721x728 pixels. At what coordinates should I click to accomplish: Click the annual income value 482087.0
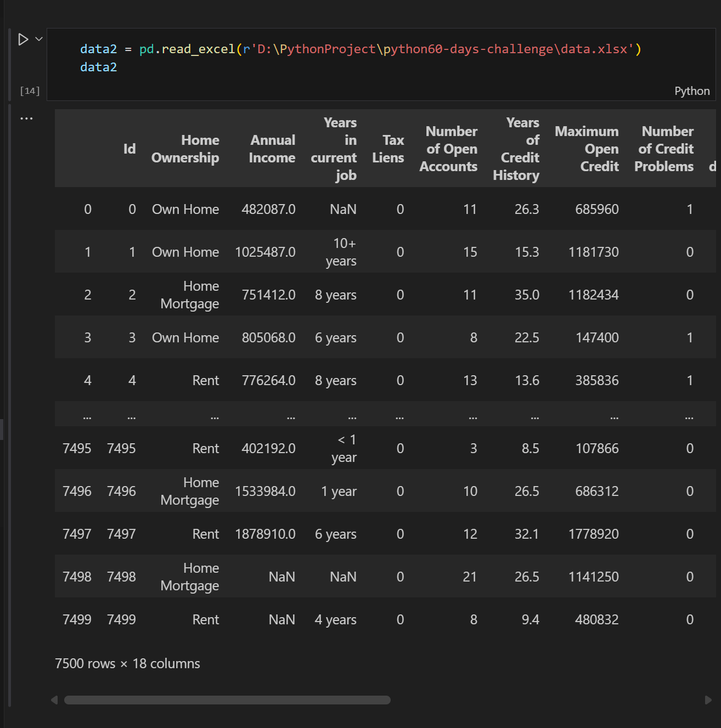pyautogui.click(x=268, y=210)
